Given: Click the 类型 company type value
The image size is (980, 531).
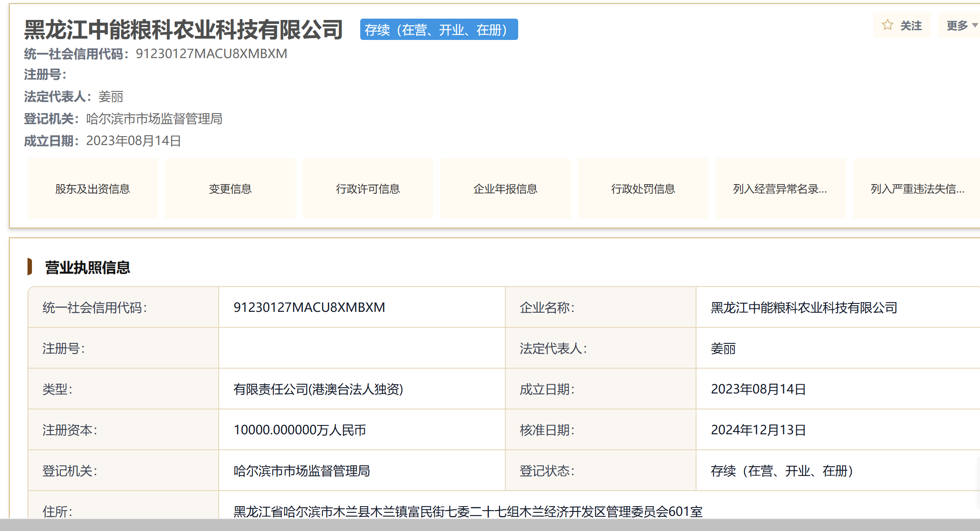Looking at the screenshot, I should [318, 389].
